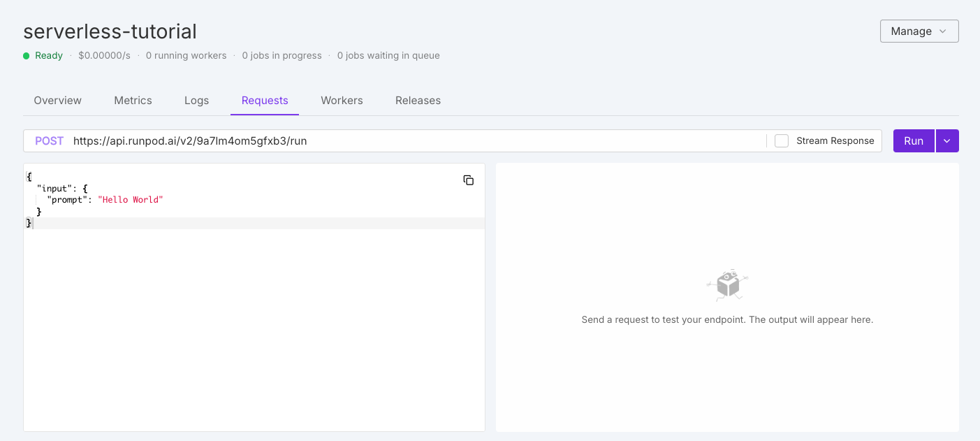Click the green Ready status dot
The width and height of the screenshot is (980, 441).
(x=27, y=56)
